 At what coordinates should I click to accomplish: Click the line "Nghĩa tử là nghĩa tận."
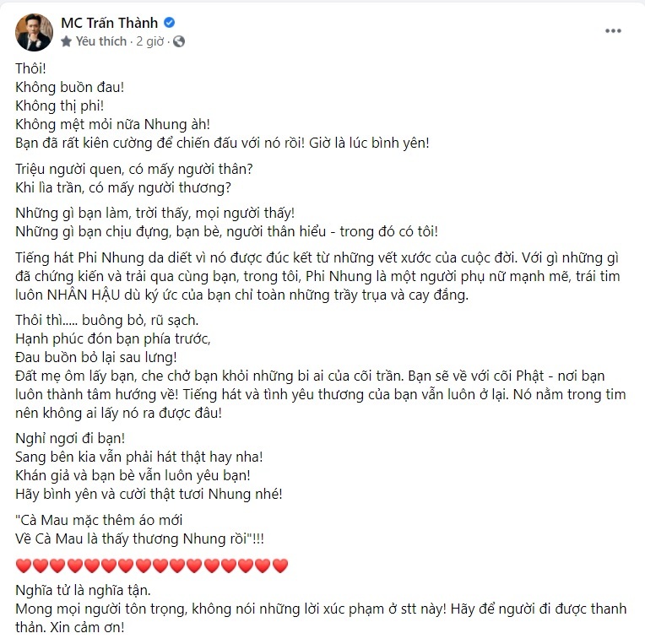[x=83, y=591]
